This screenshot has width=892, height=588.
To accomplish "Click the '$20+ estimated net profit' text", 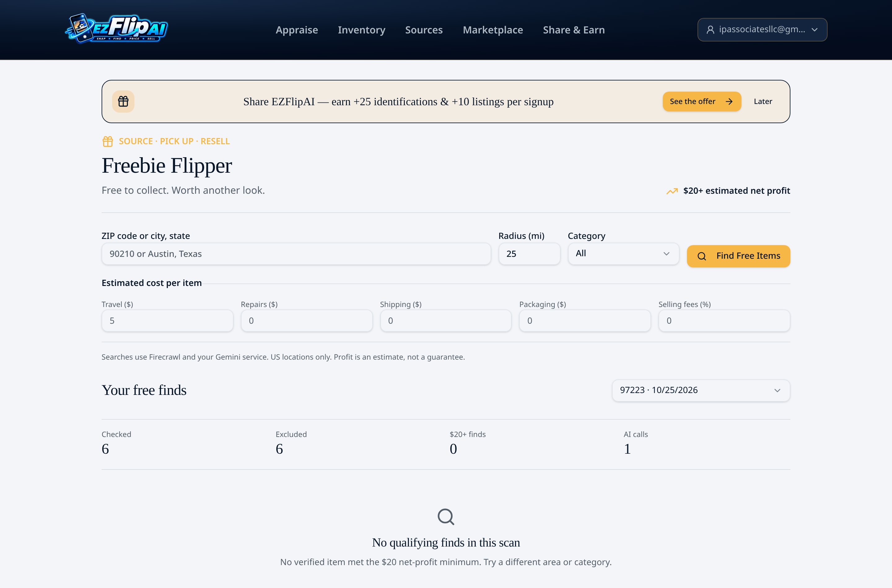I will pyautogui.click(x=736, y=191).
